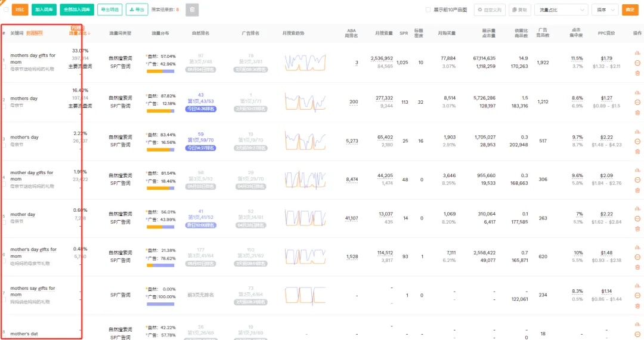This screenshot has height=340, width=644.
Task: Open the chart icon for "mother day gifts for mom"
Action: point(637,170)
